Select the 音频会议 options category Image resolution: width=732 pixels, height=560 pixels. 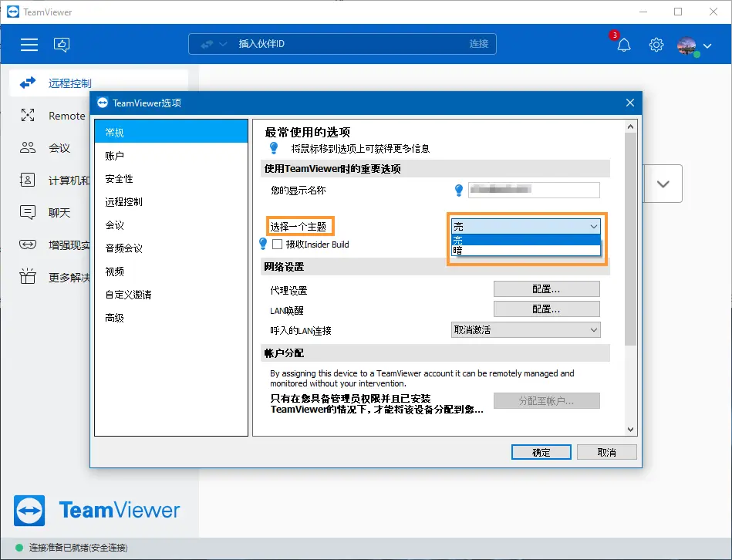click(171, 248)
